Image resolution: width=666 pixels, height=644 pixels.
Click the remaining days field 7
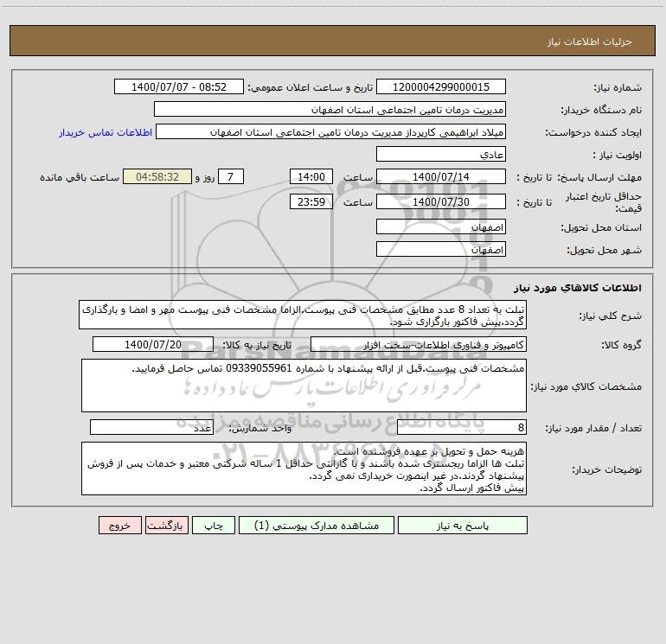click(x=231, y=176)
